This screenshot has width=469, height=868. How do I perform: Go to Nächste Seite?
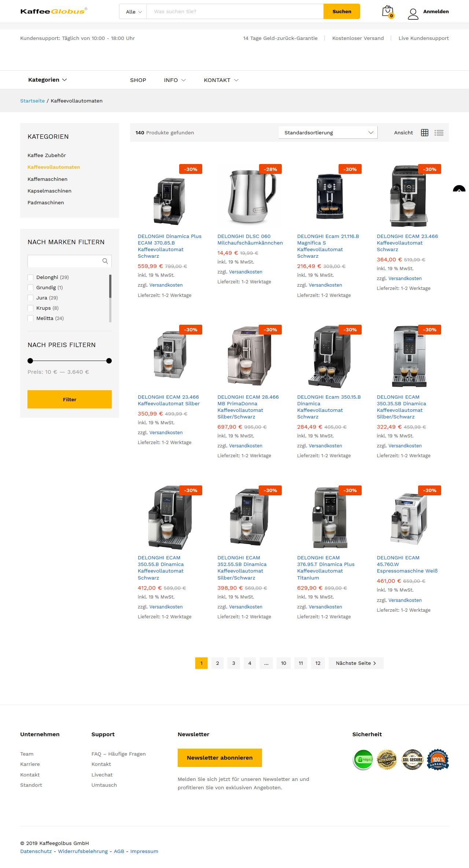click(x=356, y=663)
